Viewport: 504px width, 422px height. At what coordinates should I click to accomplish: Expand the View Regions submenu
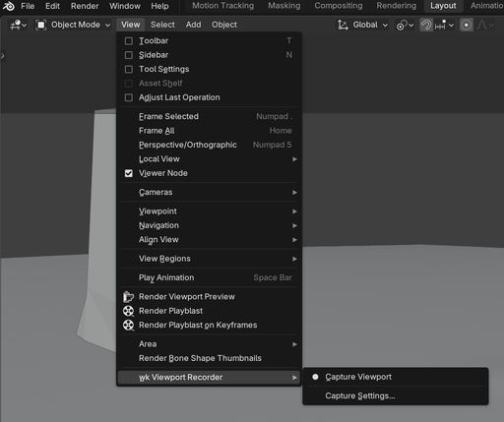[x=210, y=259]
